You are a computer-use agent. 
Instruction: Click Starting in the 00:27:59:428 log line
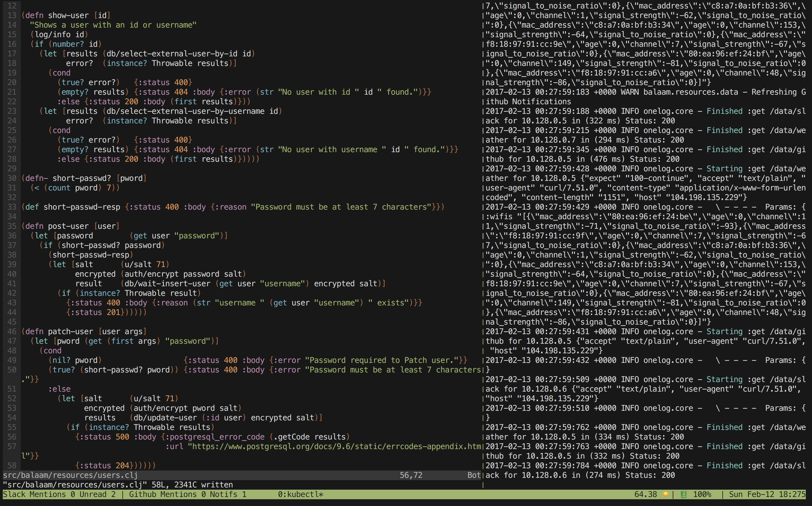click(724, 169)
